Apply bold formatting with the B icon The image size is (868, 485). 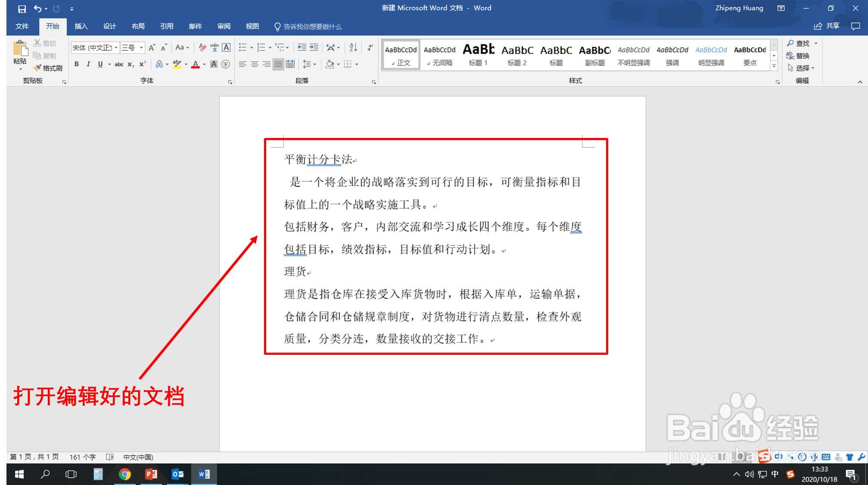point(77,64)
